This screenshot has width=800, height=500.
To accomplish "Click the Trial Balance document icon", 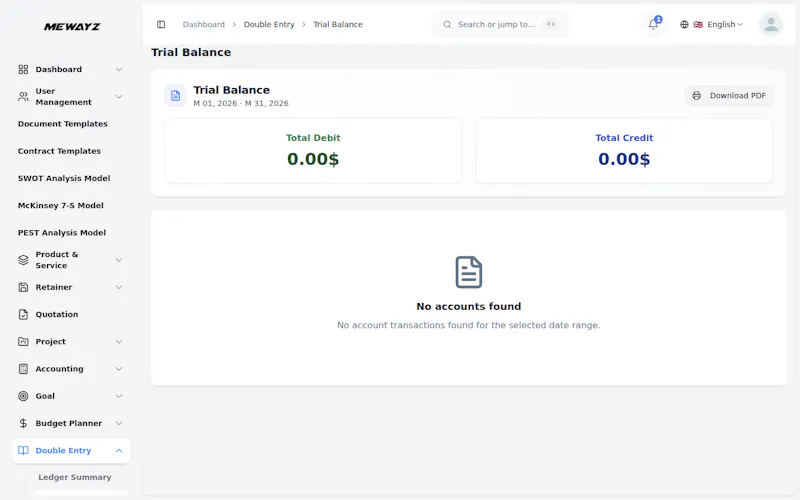I will pyautogui.click(x=176, y=95).
